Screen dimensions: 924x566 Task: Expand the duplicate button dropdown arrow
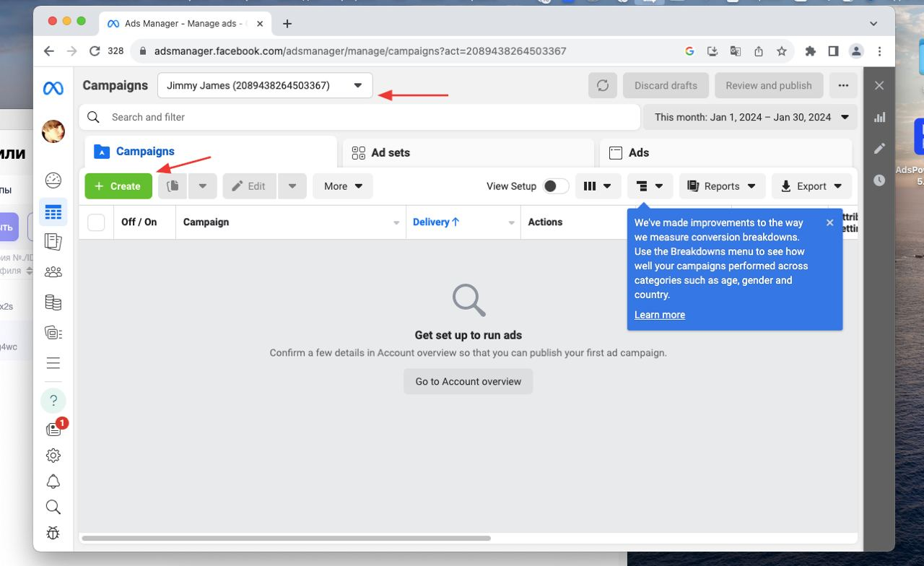coord(203,186)
